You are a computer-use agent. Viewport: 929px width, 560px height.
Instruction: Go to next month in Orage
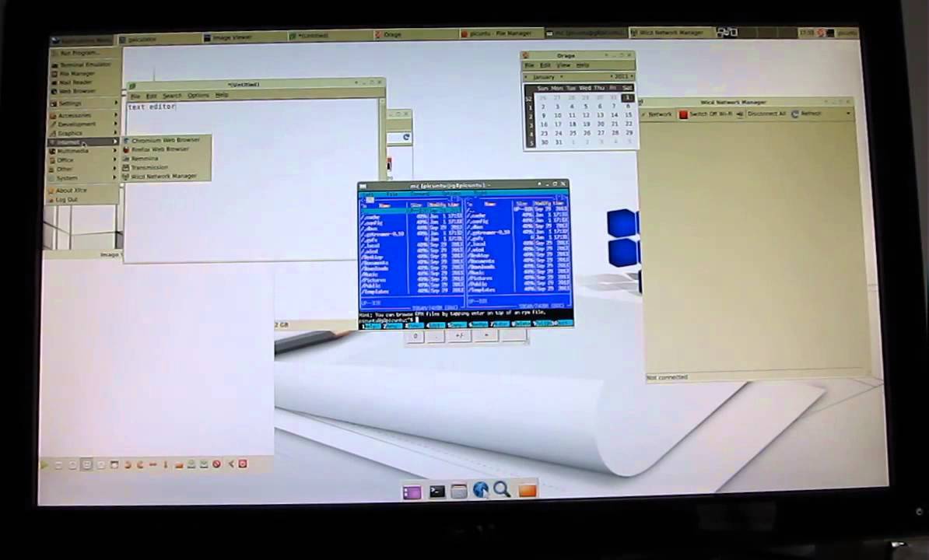562,77
